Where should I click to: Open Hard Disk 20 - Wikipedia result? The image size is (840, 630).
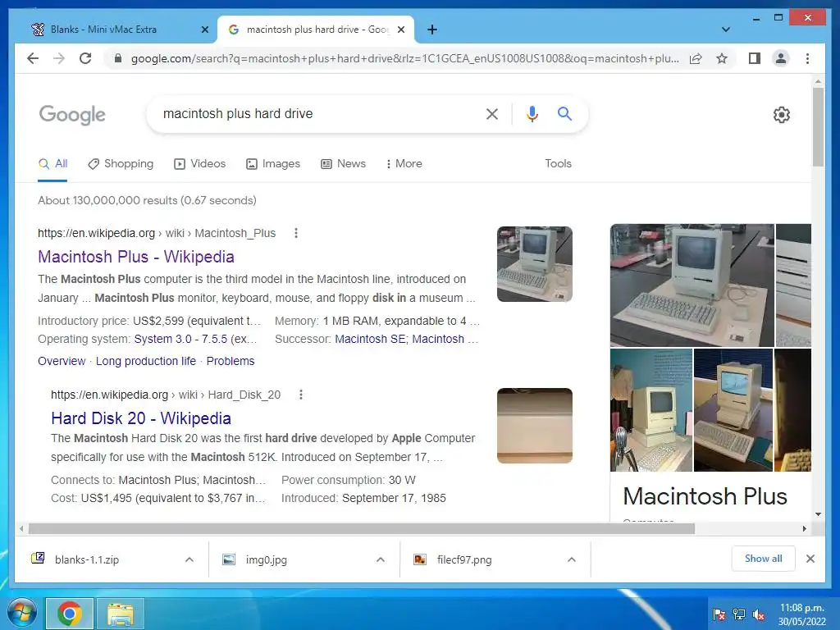(141, 418)
